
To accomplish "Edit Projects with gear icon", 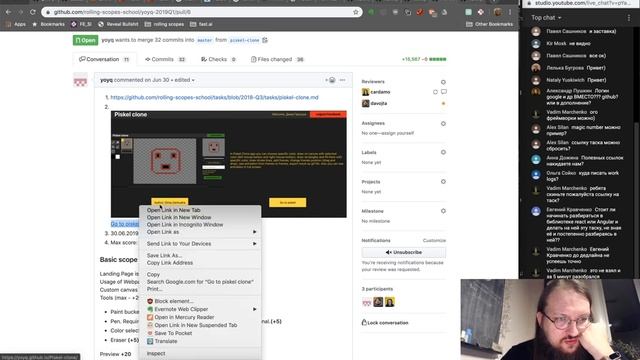I will (443, 182).
